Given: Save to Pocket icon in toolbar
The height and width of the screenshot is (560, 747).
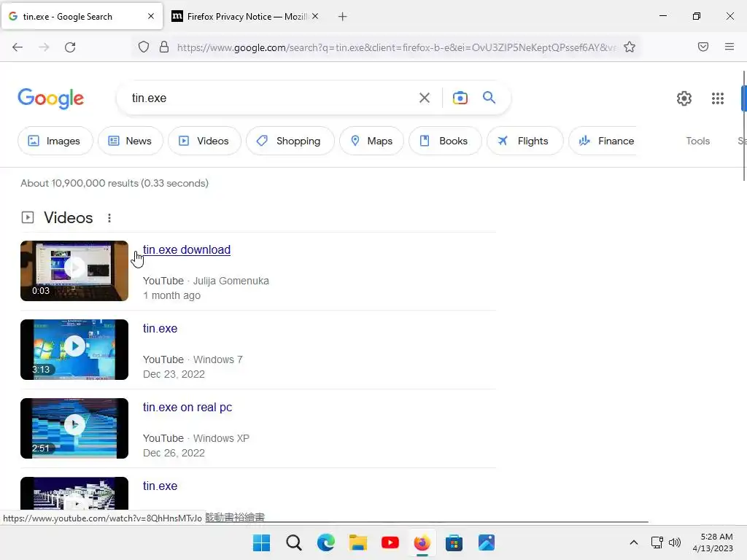Looking at the screenshot, I should pos(703,47).
